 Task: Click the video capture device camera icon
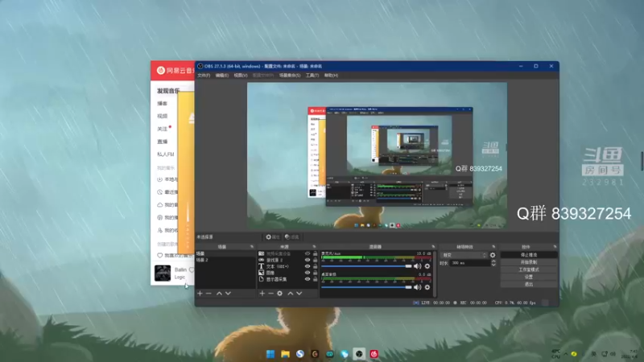261,253
